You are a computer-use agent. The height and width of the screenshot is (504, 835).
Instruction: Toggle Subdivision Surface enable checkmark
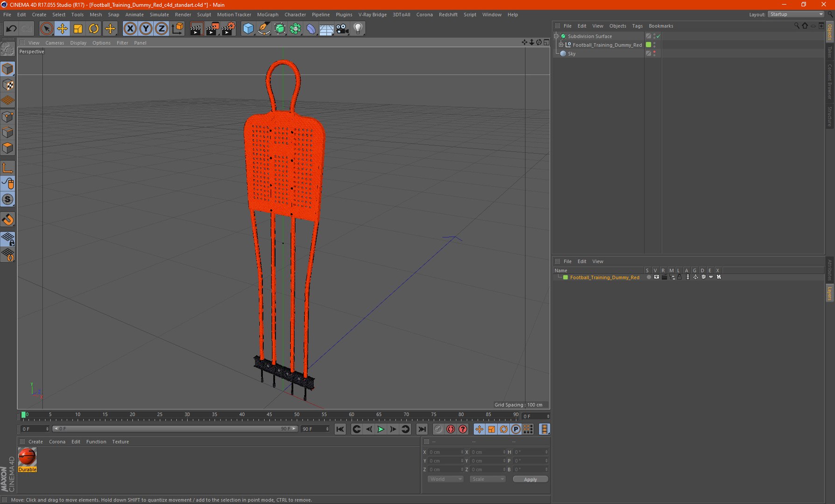[658, 36]
